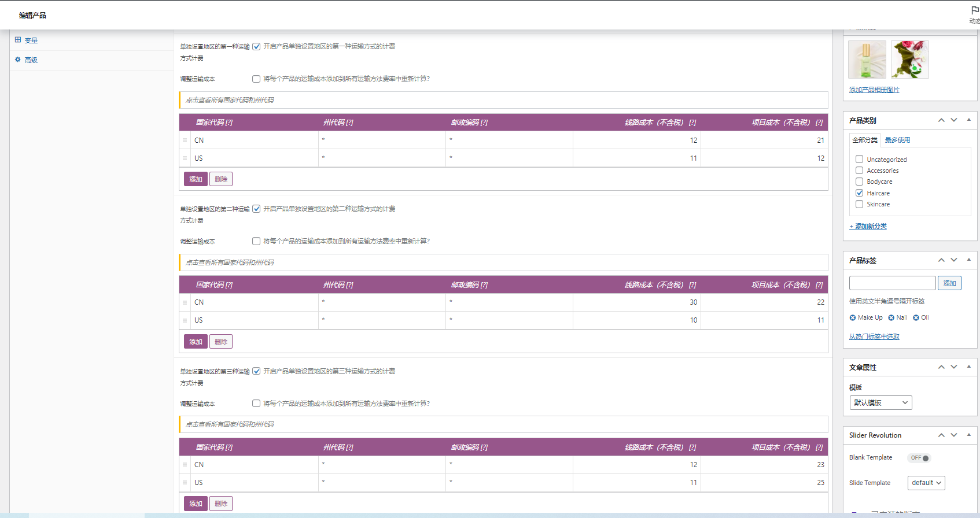The width and height of the screenshot is (980, 518).
Task: Click help icon beside first 国家代码 header
Action: pyautogui.click(x=229, y=123)
